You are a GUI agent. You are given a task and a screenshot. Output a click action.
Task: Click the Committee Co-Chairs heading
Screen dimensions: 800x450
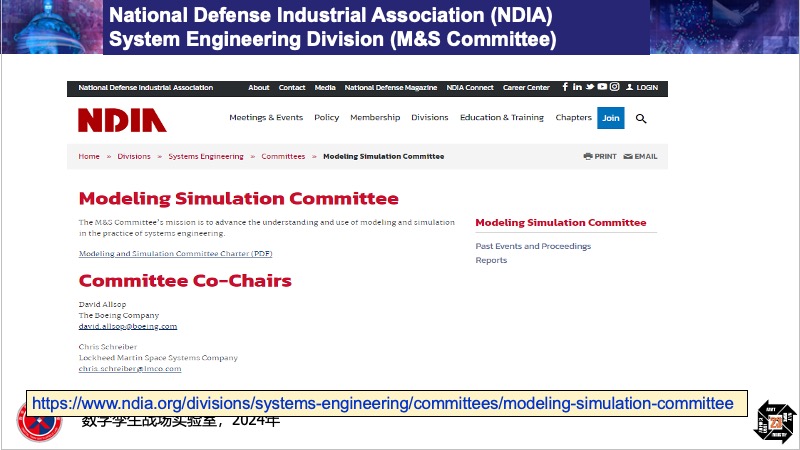pyautogui.click(x=185, y=280)
